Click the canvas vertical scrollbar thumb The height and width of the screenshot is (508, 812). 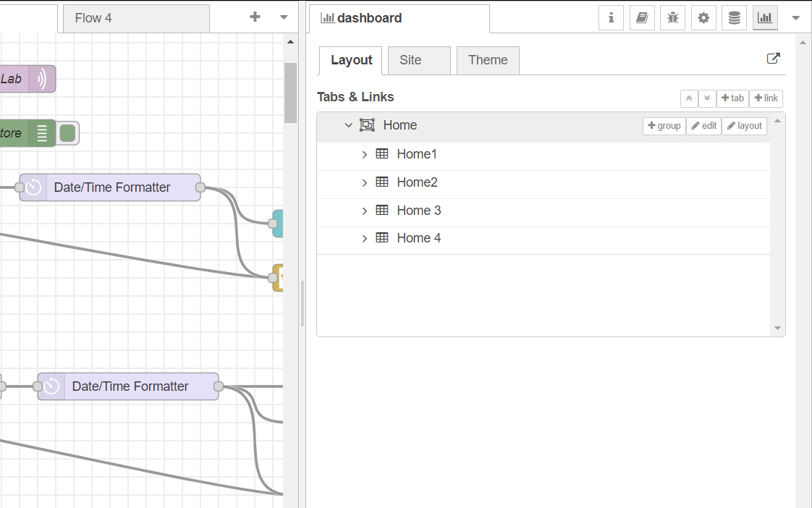point(290,93)
